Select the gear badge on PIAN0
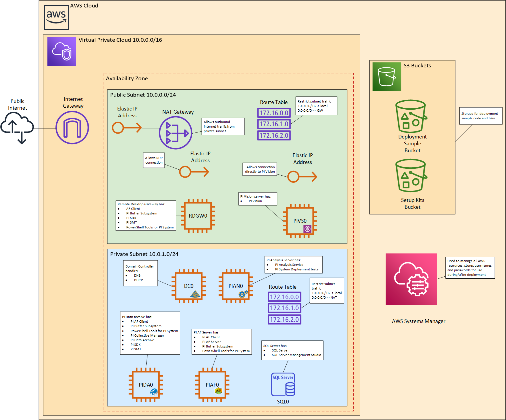 243,294
